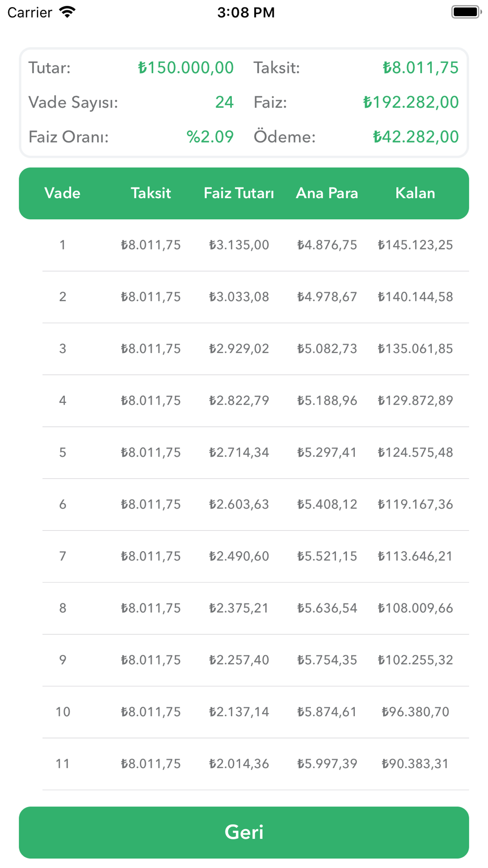Tap the Wi-Fi icon in status bar
Screen dimensions: 488x868
67,12
